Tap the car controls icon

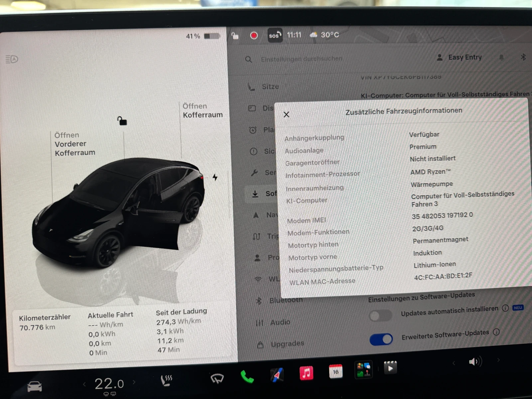(x=35, y=387)
